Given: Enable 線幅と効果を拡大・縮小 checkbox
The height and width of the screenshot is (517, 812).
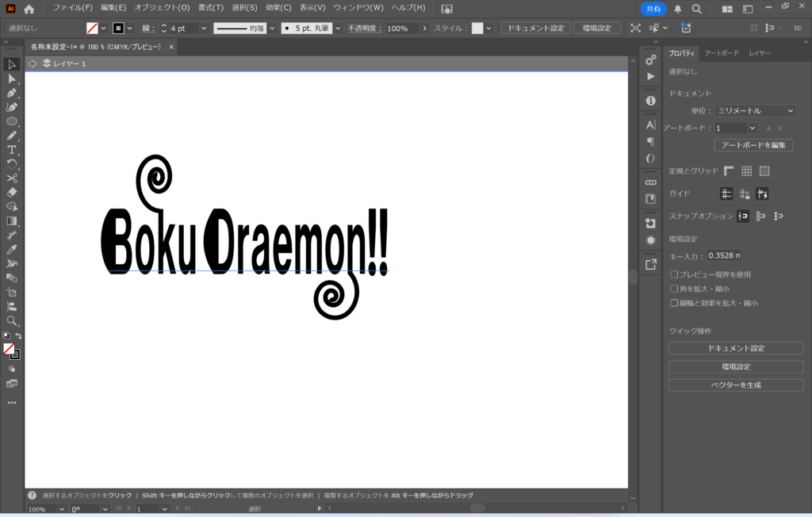Looking at the screenshot, I should pyautogui.click(x=674, y=303).
